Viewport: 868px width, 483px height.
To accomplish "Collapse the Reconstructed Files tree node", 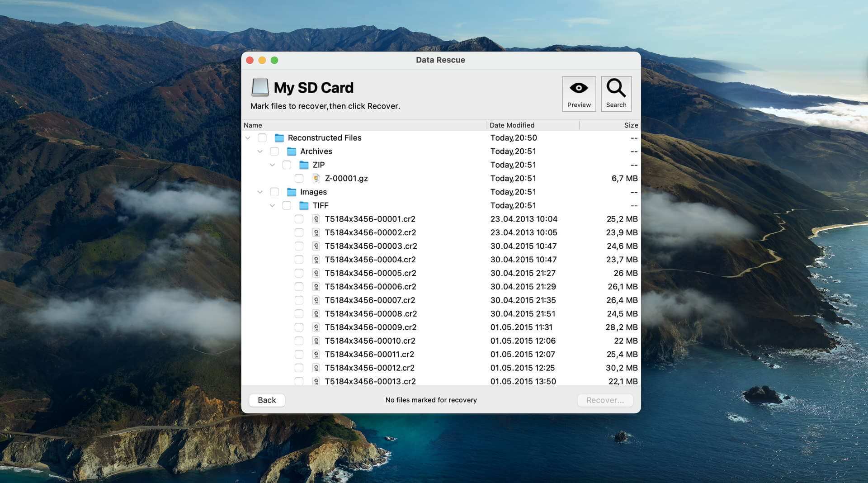I will [x=248, y=138].
